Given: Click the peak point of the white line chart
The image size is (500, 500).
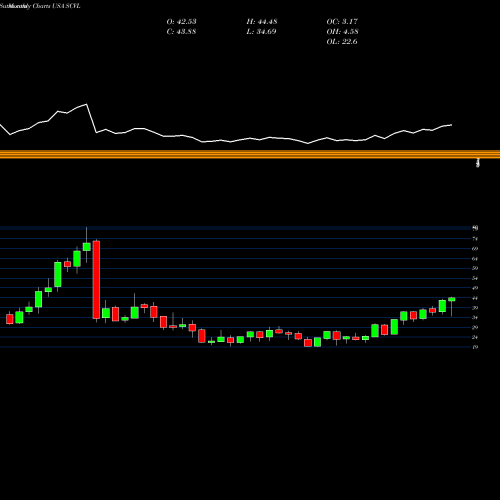Looking at the screenshot, I should click(x=87, y=104).
